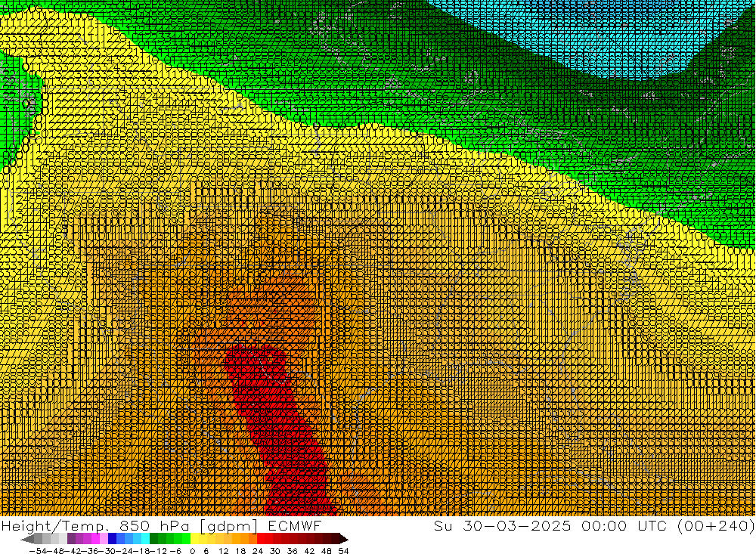Click the dark brown right arrow end of the legend
This screenshot has width=756, height=554.
coord(344,539)
